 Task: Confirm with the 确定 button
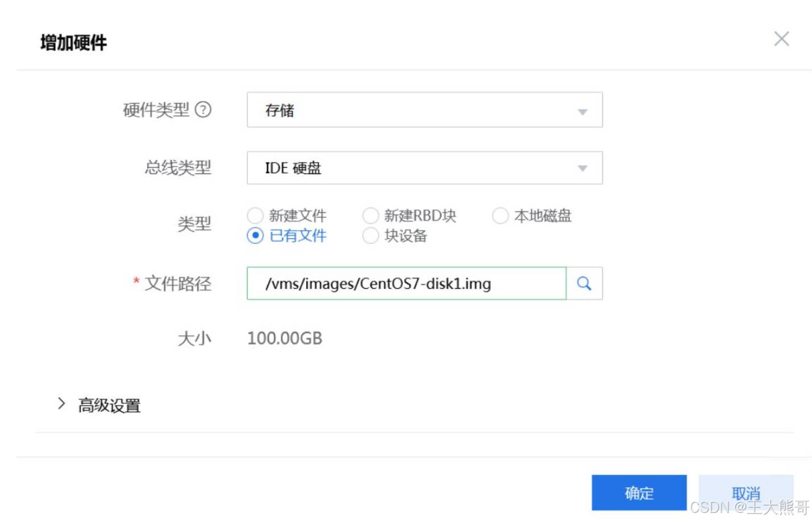point(639,492)
